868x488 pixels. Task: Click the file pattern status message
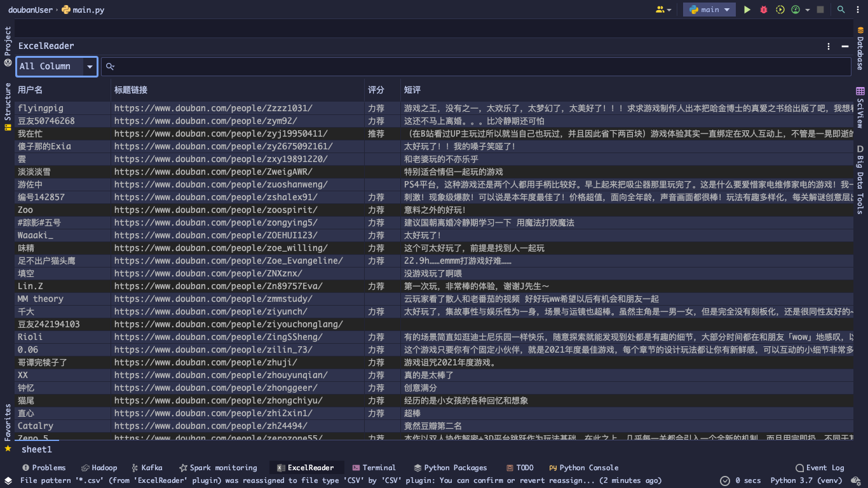341,480
